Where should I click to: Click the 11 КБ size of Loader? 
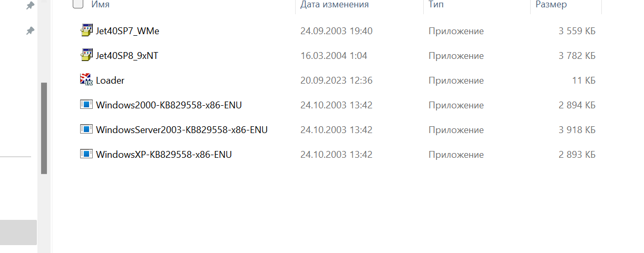click(584, 80)
